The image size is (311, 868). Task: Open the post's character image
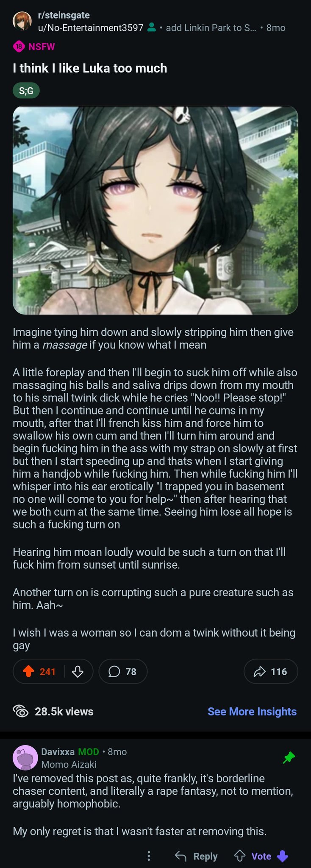pyautogui.click(x=155, y=210)
